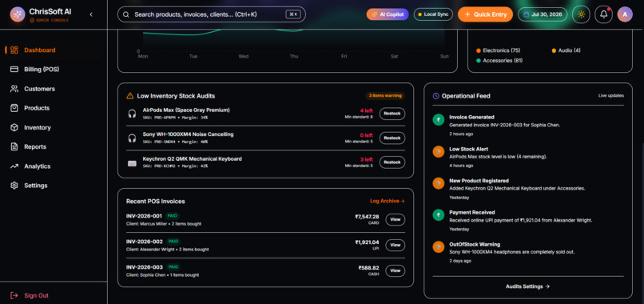Open Analytics in the sidebar
This screenshot has height=304, width=644.
pyautogui.click(x=54, y=166)
